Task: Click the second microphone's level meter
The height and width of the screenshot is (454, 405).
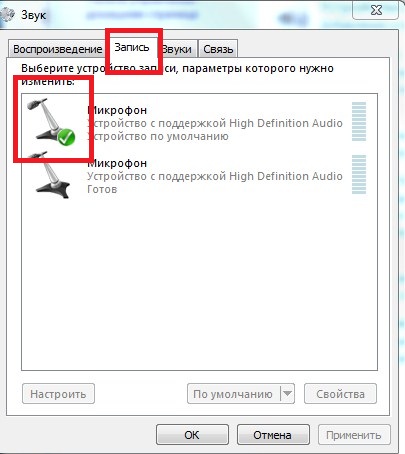Action: (359, 174)
